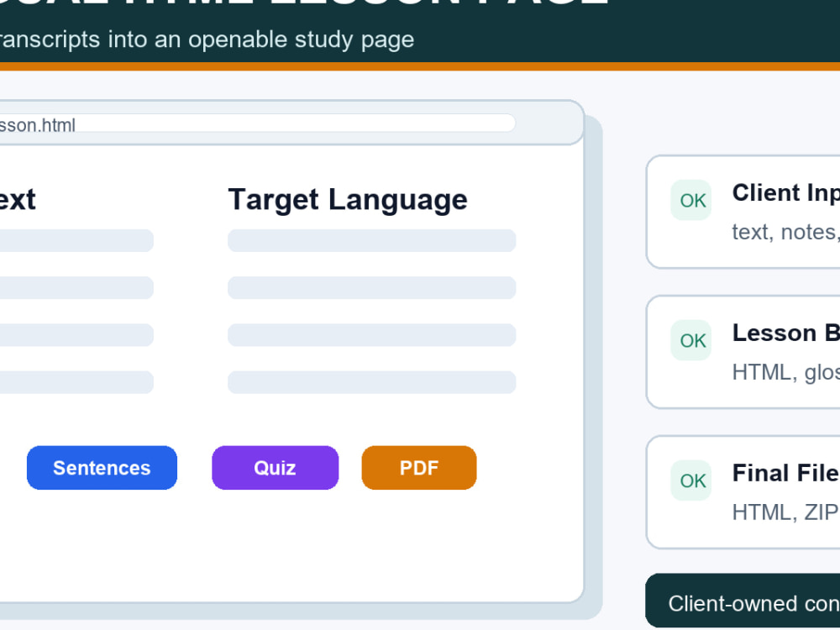Click the 'HTML, glos' description line

pos(786,372)
